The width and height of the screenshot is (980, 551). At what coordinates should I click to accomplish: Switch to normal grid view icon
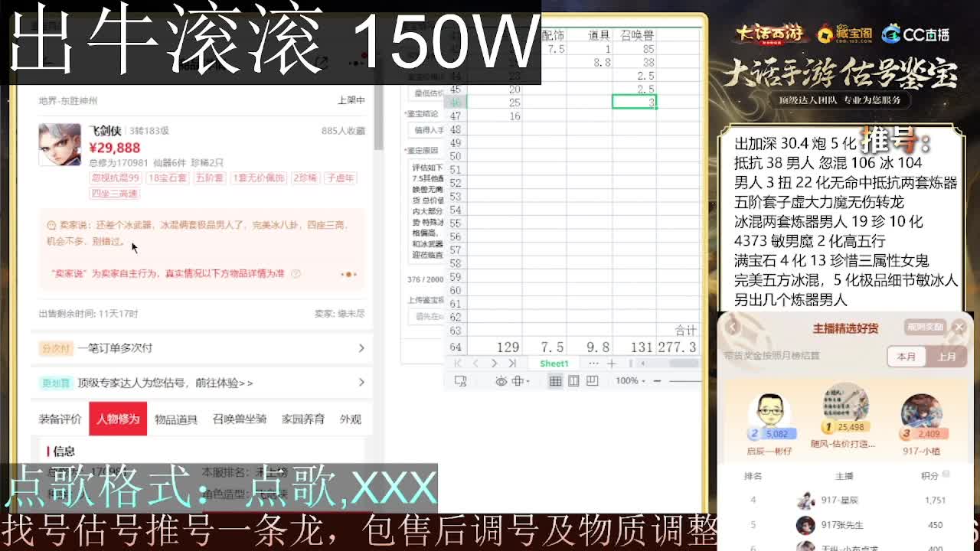[x=555, y=381]
